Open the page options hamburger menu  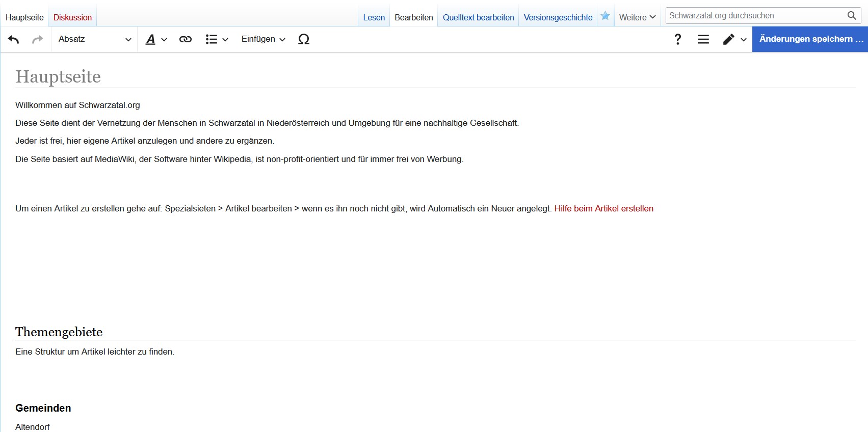tap(703, 39)
